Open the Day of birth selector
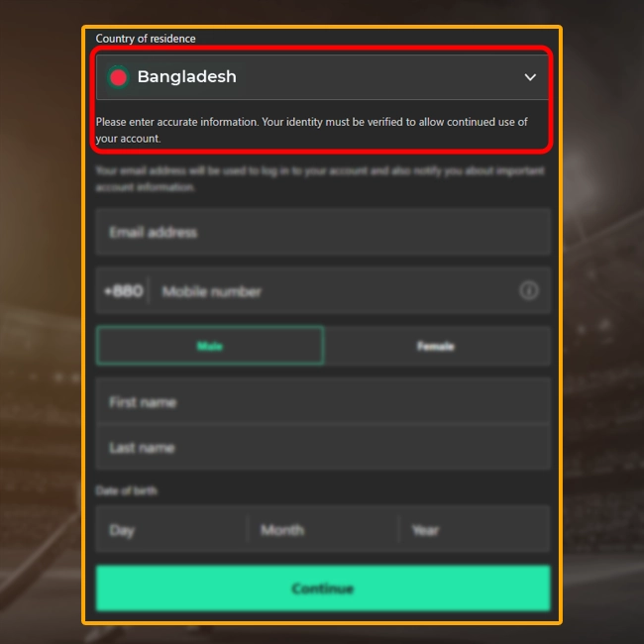 (x=171, y=530)
